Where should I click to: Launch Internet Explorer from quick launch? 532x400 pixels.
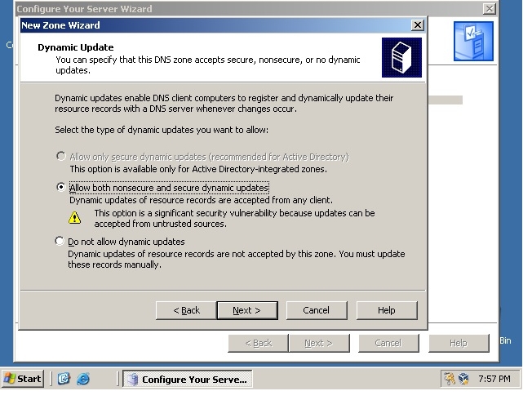point(82,379)
